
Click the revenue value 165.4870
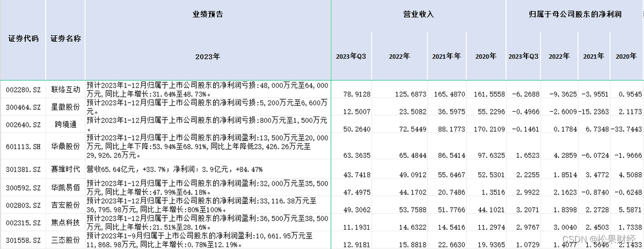pyautogui.click(x=449, y=93)
